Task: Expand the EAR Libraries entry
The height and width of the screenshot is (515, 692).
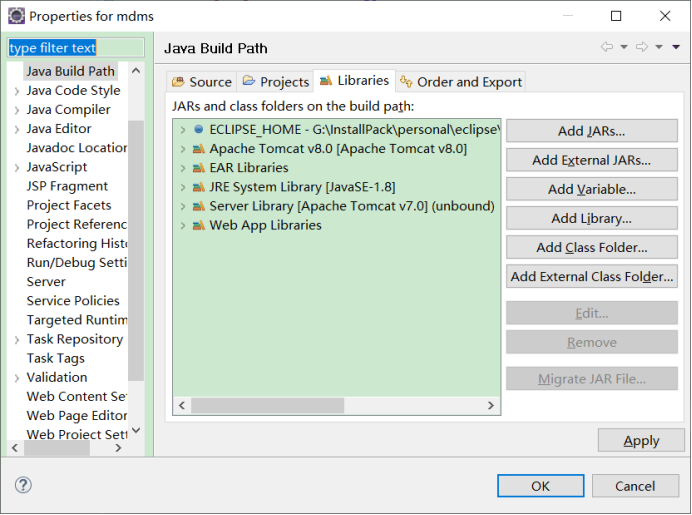Action: coord(183,168)
